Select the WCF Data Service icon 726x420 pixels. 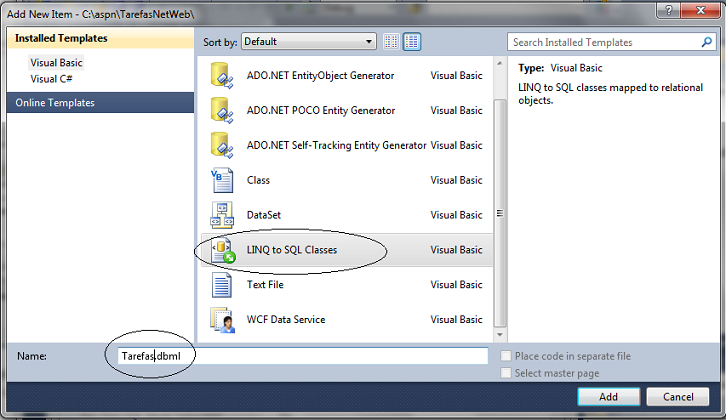click(223, 320)
